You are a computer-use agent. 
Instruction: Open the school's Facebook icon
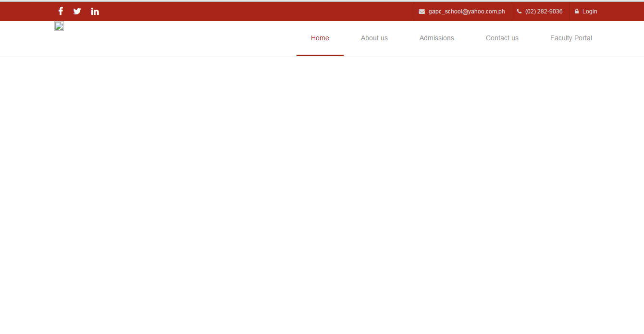coord(60,11)
